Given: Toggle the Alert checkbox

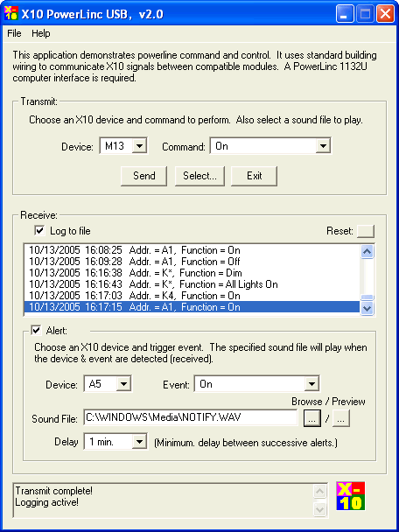Looking at the screenshot, I should point(36,330).
